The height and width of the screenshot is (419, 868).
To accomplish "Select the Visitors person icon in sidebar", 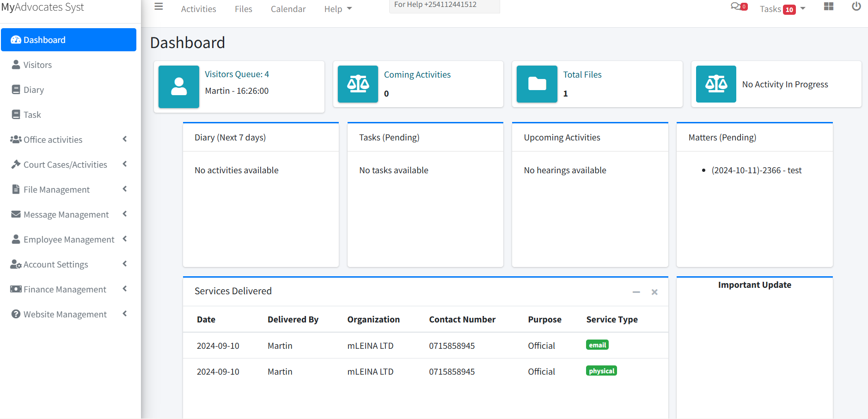I will (17, 64).
